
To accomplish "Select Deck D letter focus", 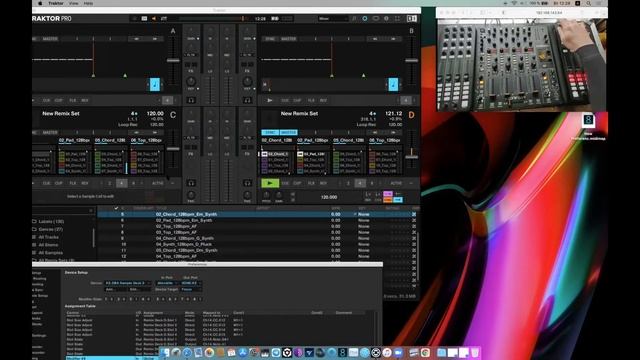I will click(x=411, y=115).
